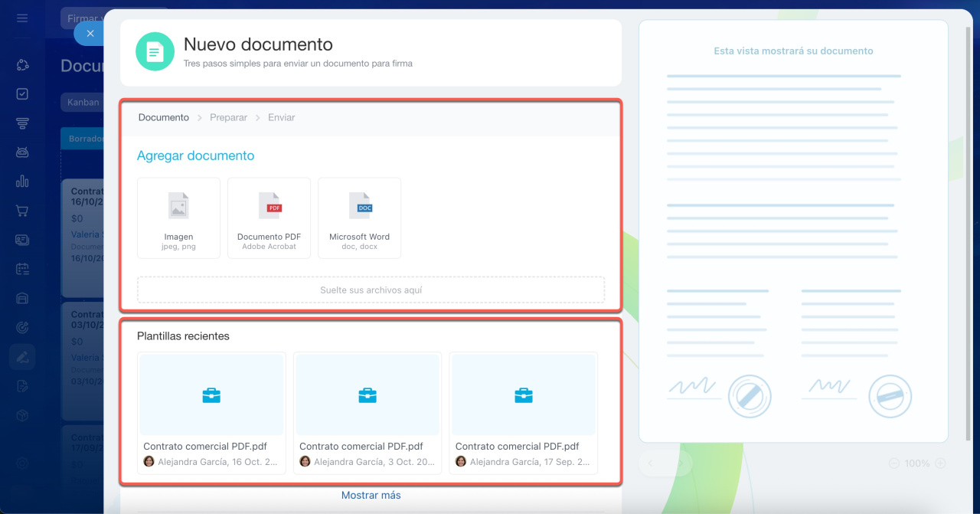Viewport: 980px width, 514px height.
Task: Open the hamburger menu in sidebar
Action: (22, 18)
